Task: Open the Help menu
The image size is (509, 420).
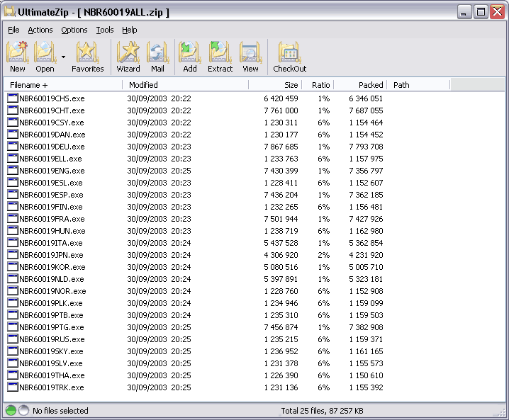Action: click(x=130, y=30)
